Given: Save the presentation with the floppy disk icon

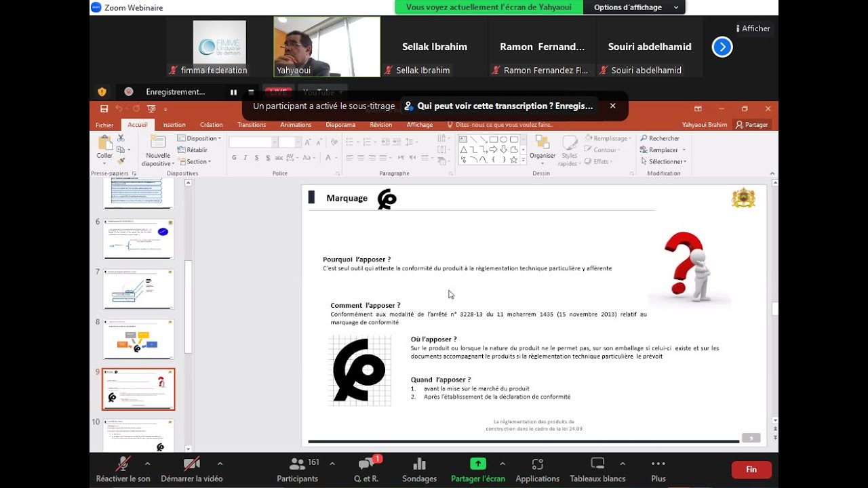Looking at the screenshot, I should click(104, 108).
